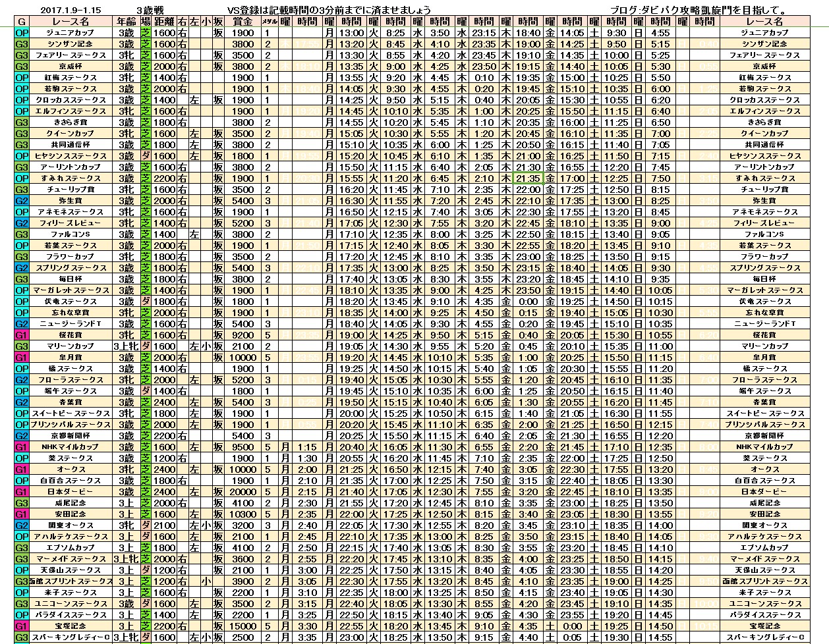The image size is (829, 644).
Task: Click G1 grade cell of 桜花賞 row
Action: click(x=22, y=335)
